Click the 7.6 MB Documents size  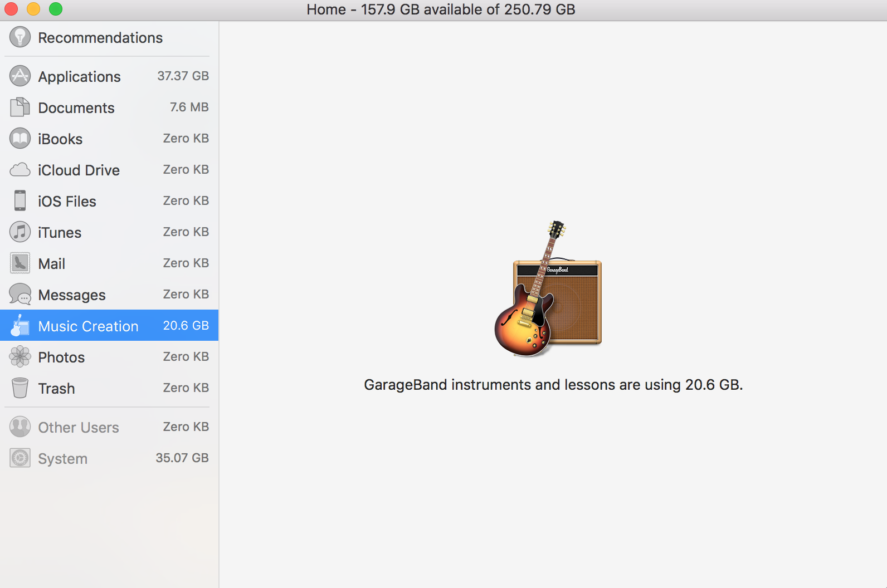pyautogui.click(x=189, y=107)
